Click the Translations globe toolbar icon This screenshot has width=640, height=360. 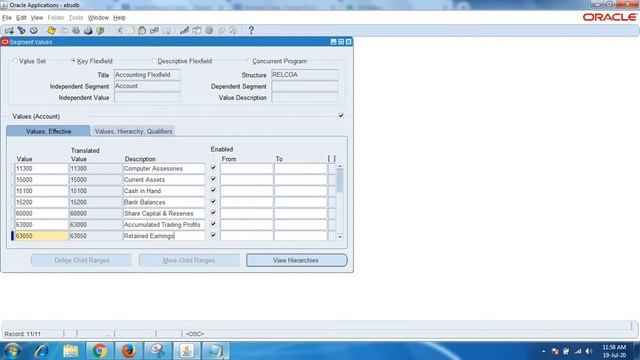209,31
